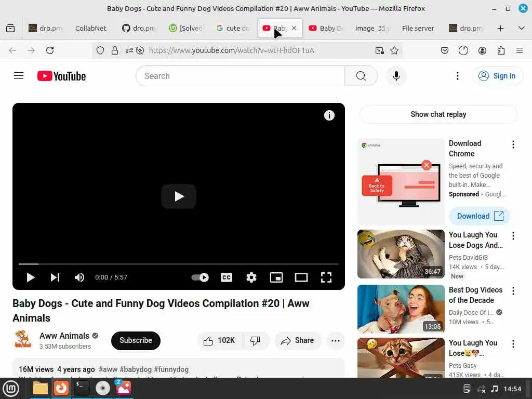Open the Linux Mint start menu
The width and height of the screenshot is (532, 399).
click(x=11, y=388)
